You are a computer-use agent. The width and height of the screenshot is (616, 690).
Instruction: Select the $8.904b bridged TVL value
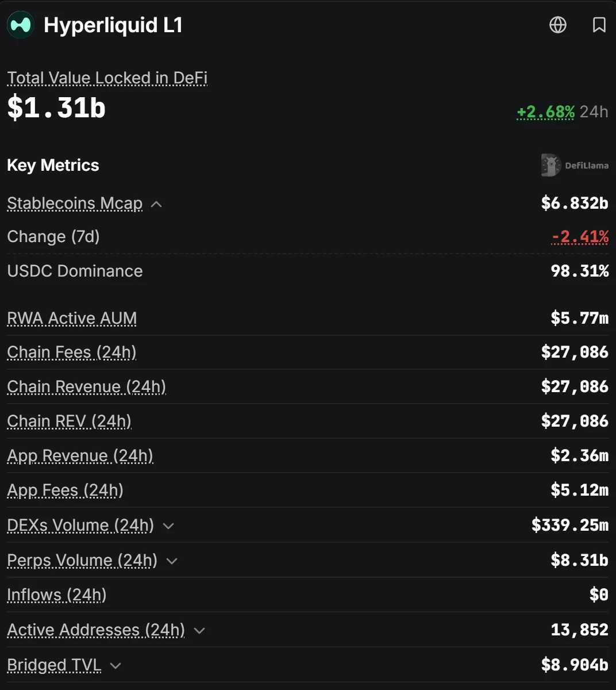point(575,665)
